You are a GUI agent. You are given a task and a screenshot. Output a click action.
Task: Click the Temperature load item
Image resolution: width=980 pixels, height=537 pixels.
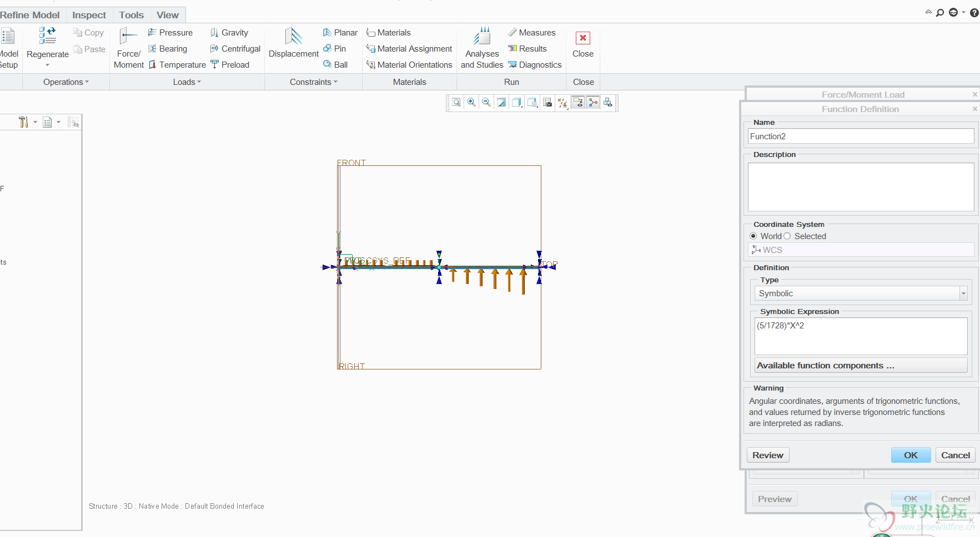click(x=177, y=65)
